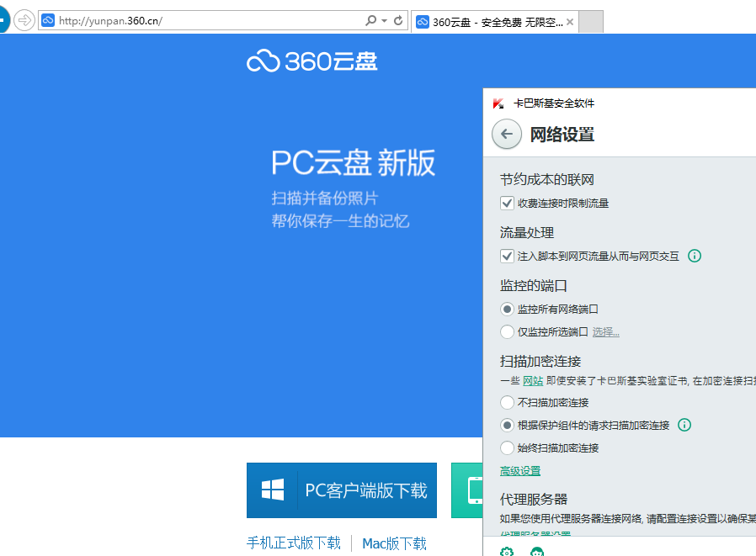Click 帮你保存一生的记忆 banner text
Viewport: 756px width, 556px height.
(340, 221)
